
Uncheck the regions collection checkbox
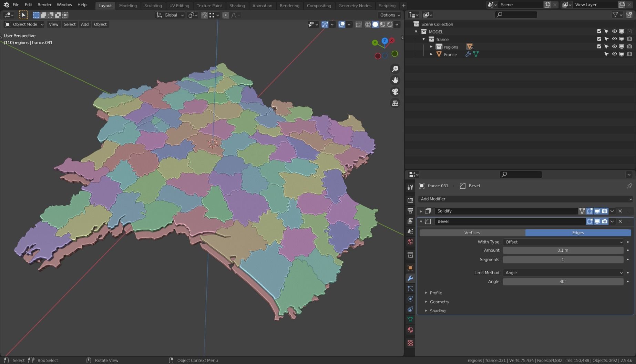click(x=599, y=46)
